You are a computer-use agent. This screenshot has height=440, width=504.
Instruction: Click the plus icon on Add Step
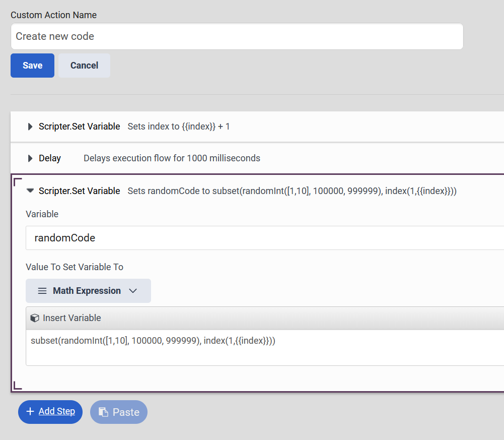point(30,411)
